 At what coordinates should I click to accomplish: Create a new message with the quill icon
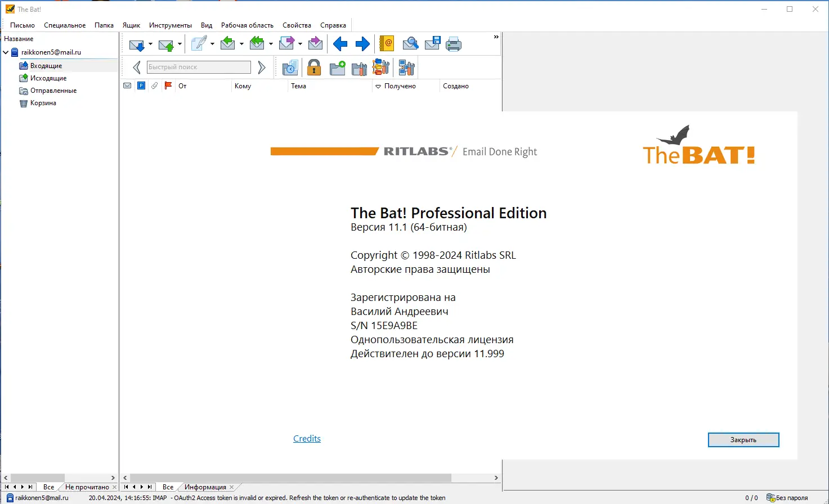tap(199, 44)
